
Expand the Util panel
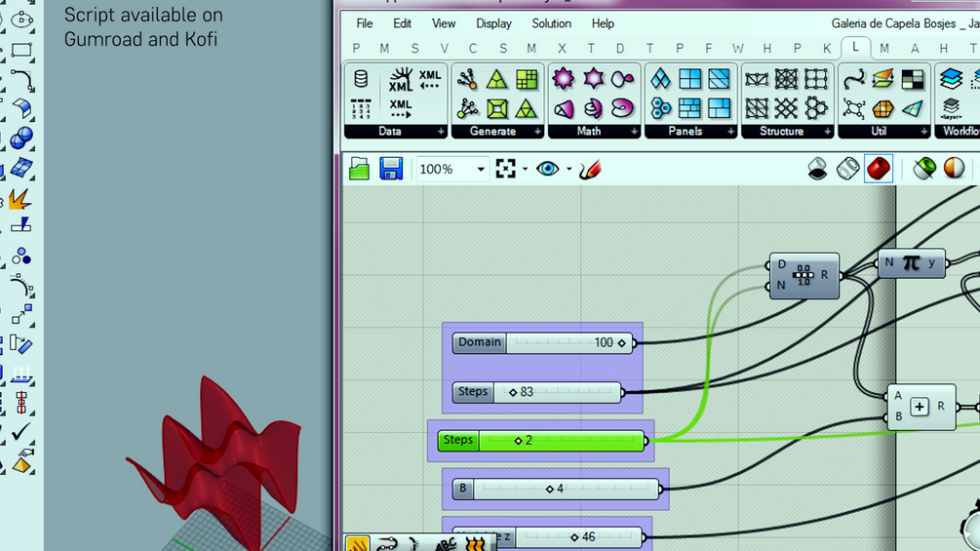(923, 132)
